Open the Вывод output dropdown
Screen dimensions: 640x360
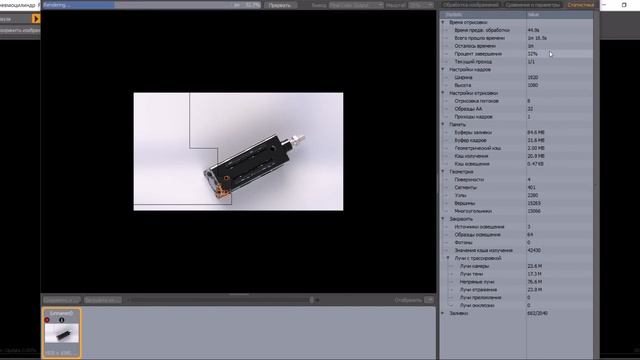click(x=356, y=5)
